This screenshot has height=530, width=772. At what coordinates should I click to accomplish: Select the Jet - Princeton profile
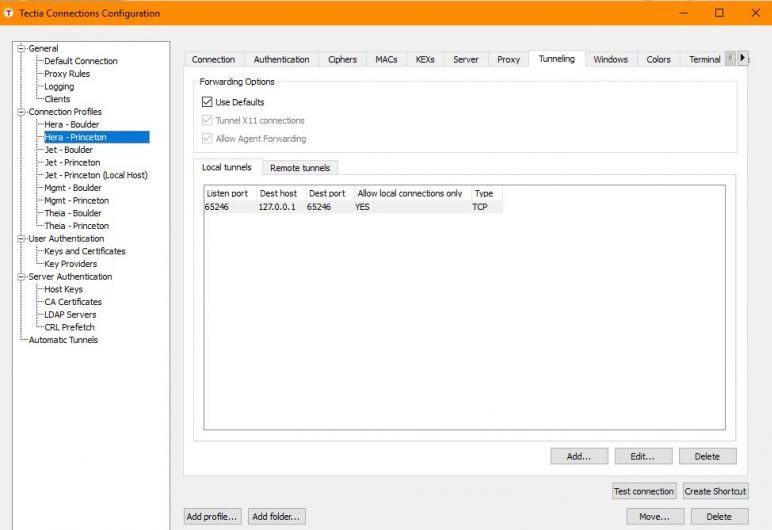[x=72, y=162]
